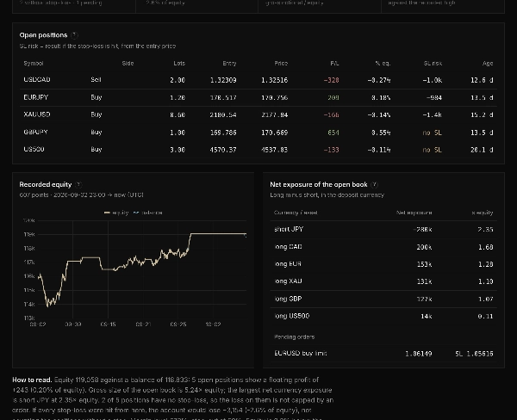Viewport: 517px width, 420px height.
Task: Click the pending order SL 1.05616
Action: [x=474, y=354]
